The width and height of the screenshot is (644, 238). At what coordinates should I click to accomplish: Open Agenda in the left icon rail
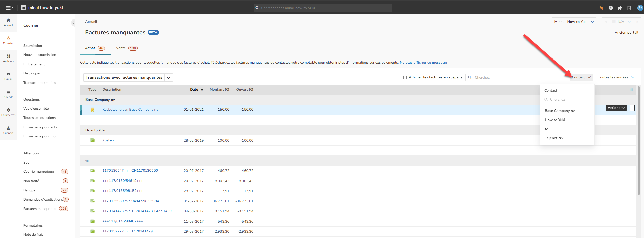8,94
